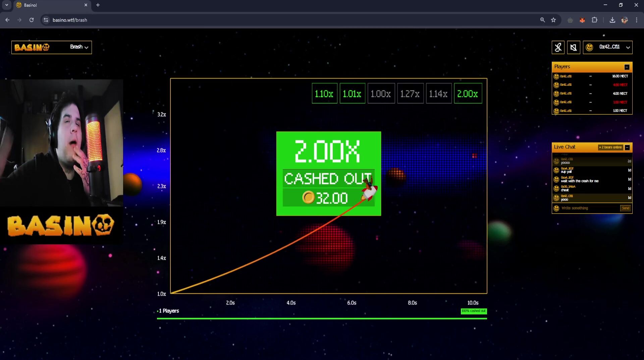Collapse the Live Chat panel
Viewport: 644px width, 360px height.
(x=627, y=147)
